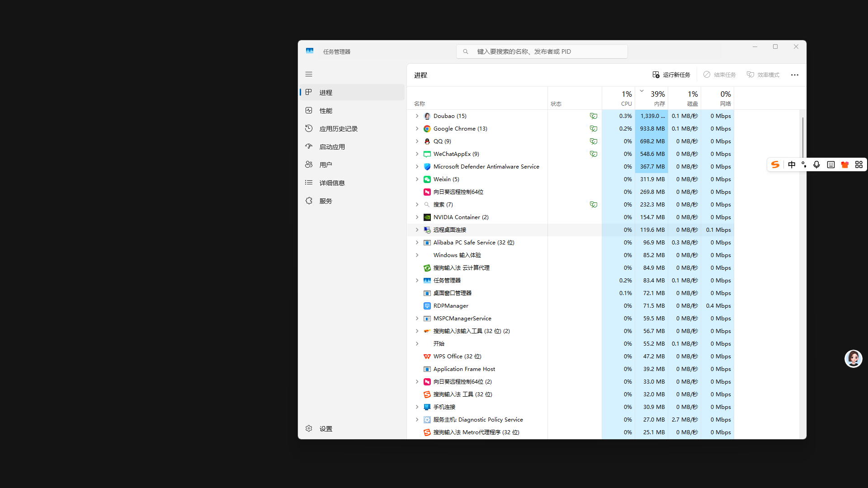
Task: Expand the WeChatAppEx (9) process group
Action: pos(417,154)
